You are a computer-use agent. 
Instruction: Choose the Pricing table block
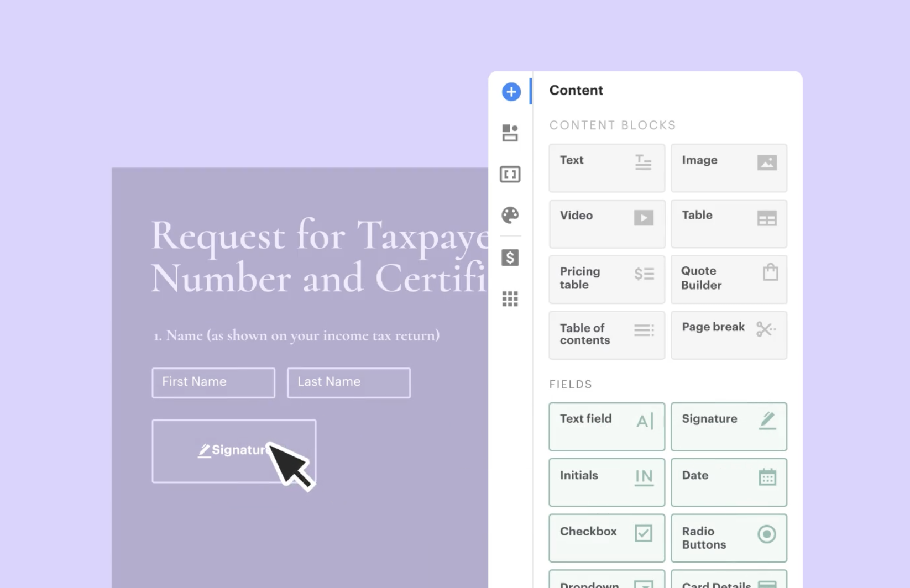[606, 279]
